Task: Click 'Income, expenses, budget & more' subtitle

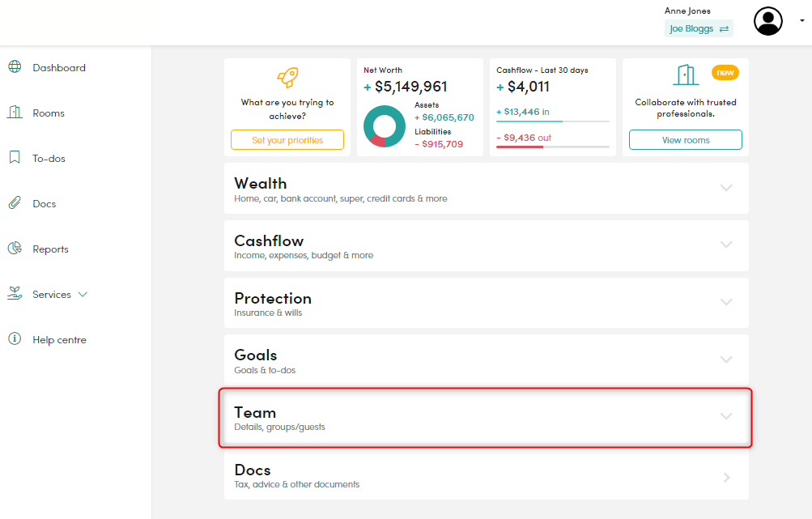Action: click(304, 255)
